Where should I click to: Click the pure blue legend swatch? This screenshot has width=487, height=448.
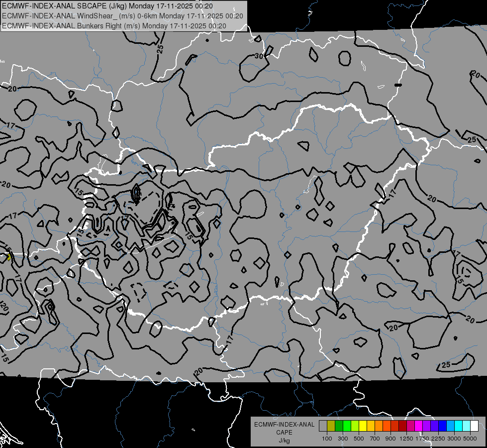[x=443, y=426]
